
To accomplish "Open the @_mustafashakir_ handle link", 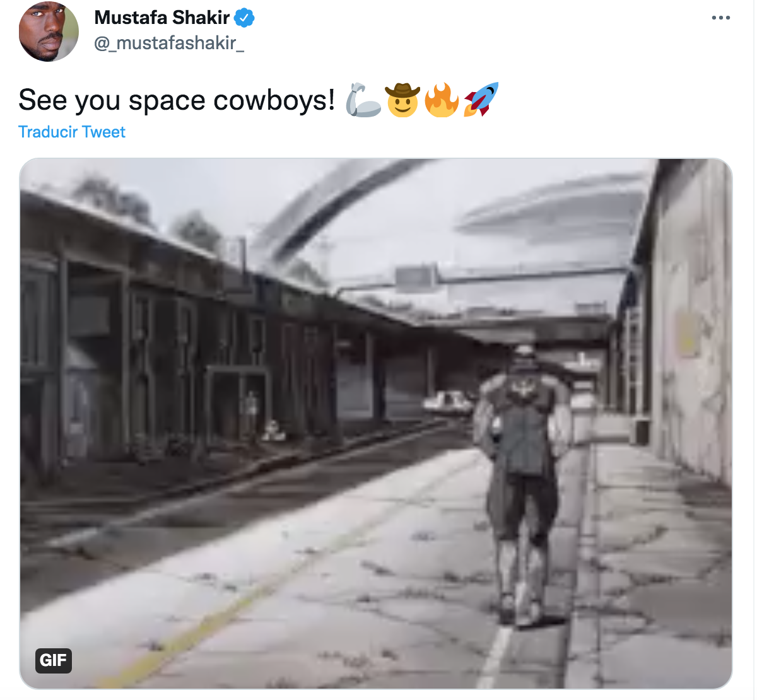I will coord(169,43).
